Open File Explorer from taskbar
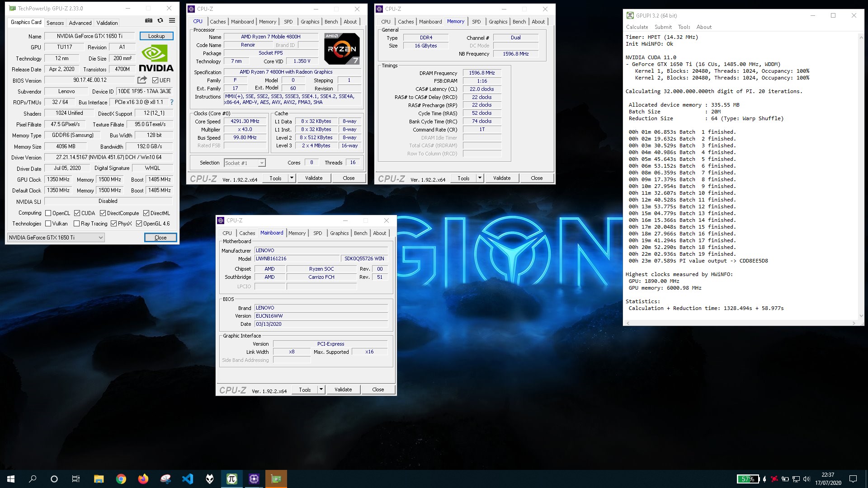 click(x=99, y=479)
